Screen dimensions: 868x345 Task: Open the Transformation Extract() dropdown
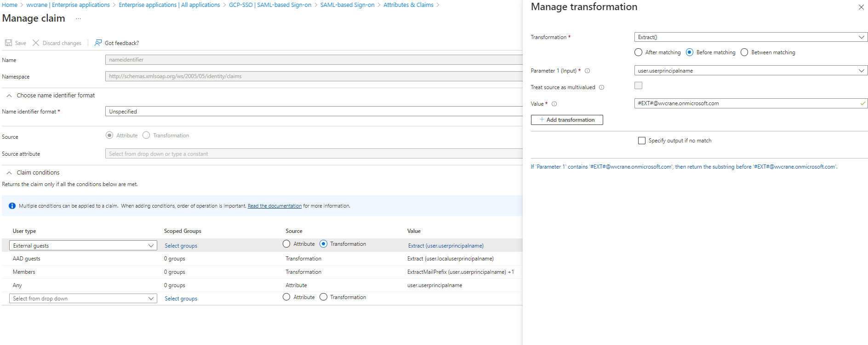click(751, 37)
